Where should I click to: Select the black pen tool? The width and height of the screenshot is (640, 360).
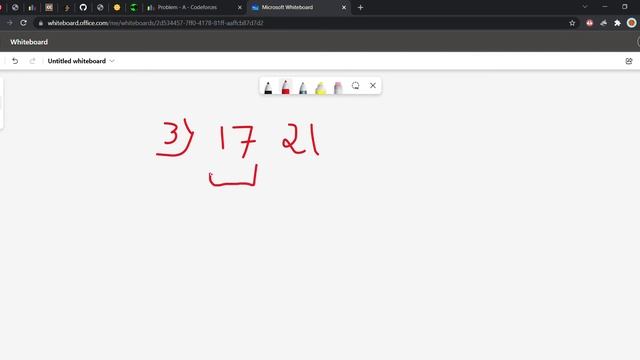[x=268, y=87]
